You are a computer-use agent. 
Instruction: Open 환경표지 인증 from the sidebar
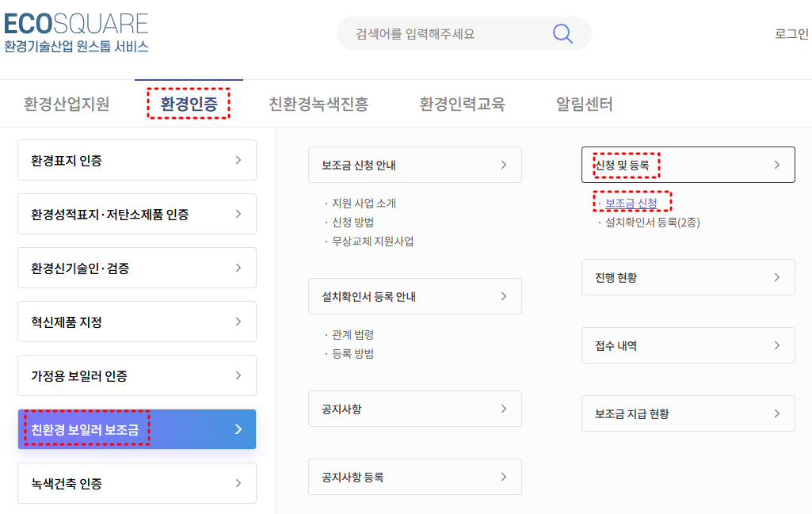click(x=136, y=160)
